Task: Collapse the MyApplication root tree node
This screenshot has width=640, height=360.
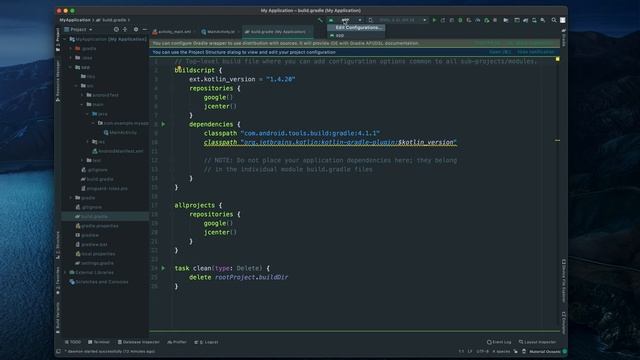Action: point(65,39)
